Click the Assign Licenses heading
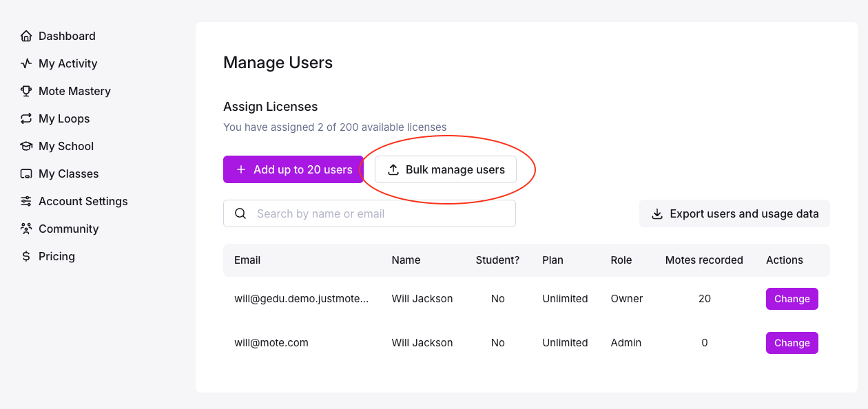 coord(271,107)
